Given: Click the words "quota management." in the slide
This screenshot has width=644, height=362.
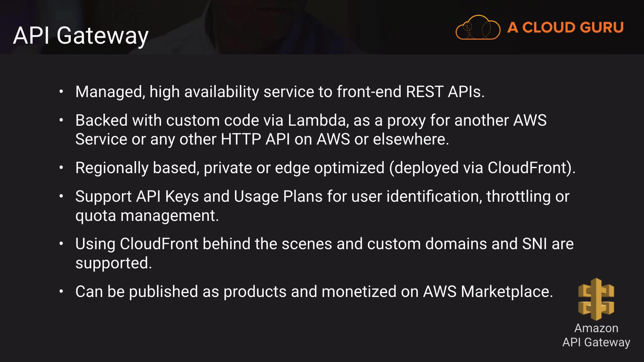Looking at the screenshot, I should (x=147, y=216).
